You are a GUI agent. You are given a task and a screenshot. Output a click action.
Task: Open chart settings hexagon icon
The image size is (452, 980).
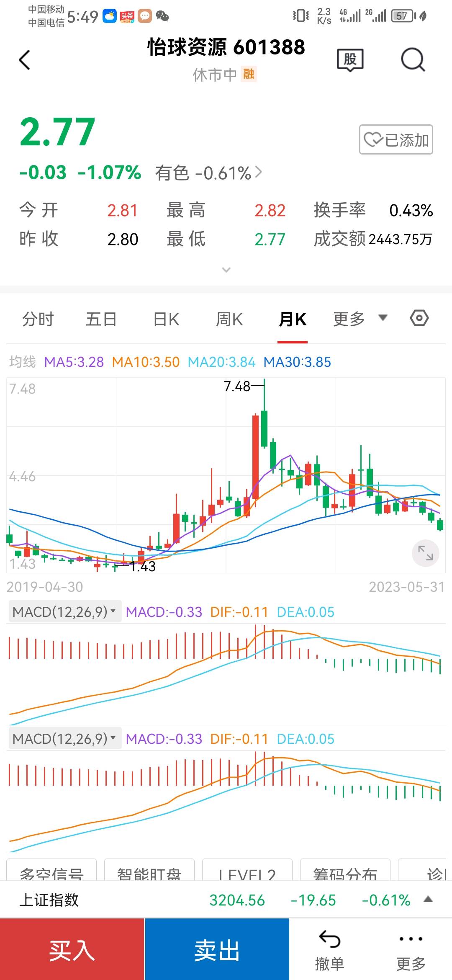click(419, 318)
